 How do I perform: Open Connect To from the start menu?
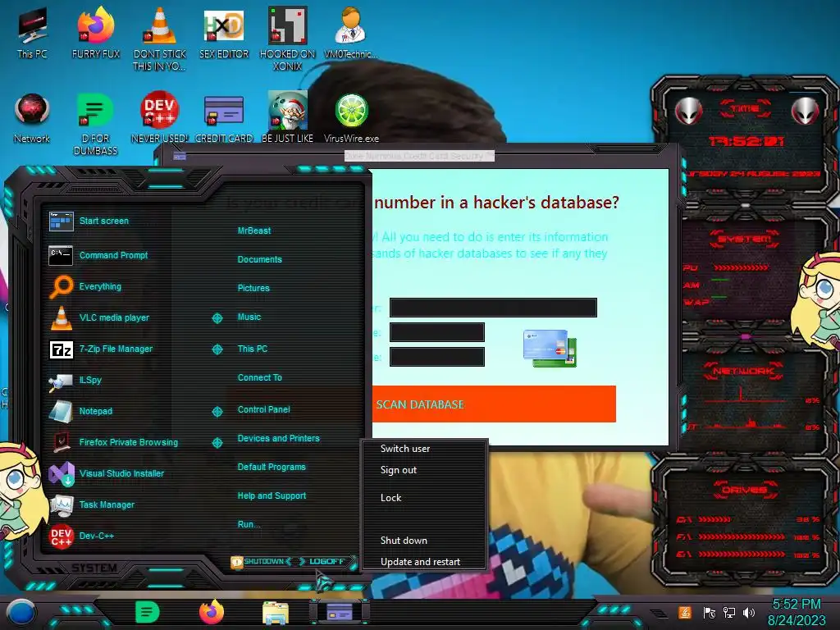[260, 377]
